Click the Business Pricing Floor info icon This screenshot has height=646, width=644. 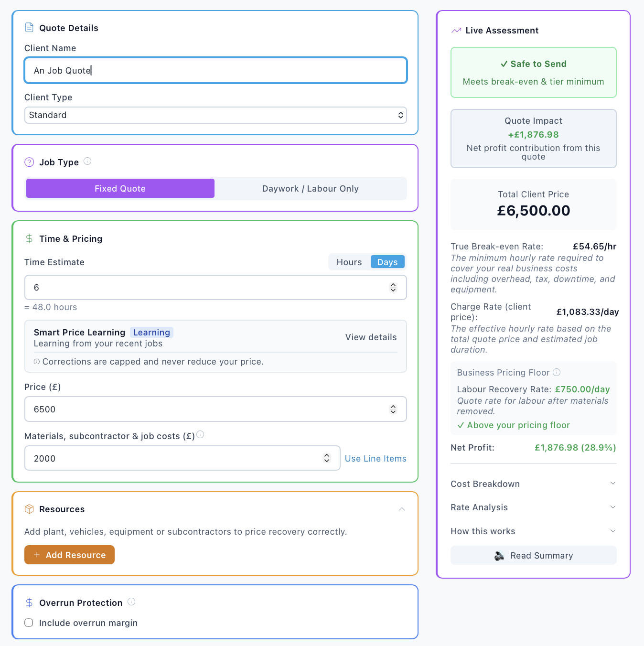(x=557, y=372)
